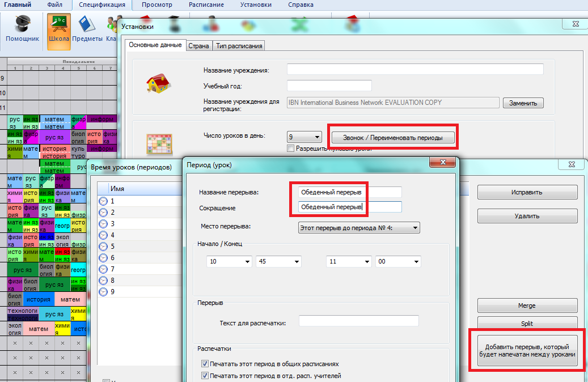
Task: Toggle Разрешить нулевые уроки checkbox
Action: tap(291, 148)
